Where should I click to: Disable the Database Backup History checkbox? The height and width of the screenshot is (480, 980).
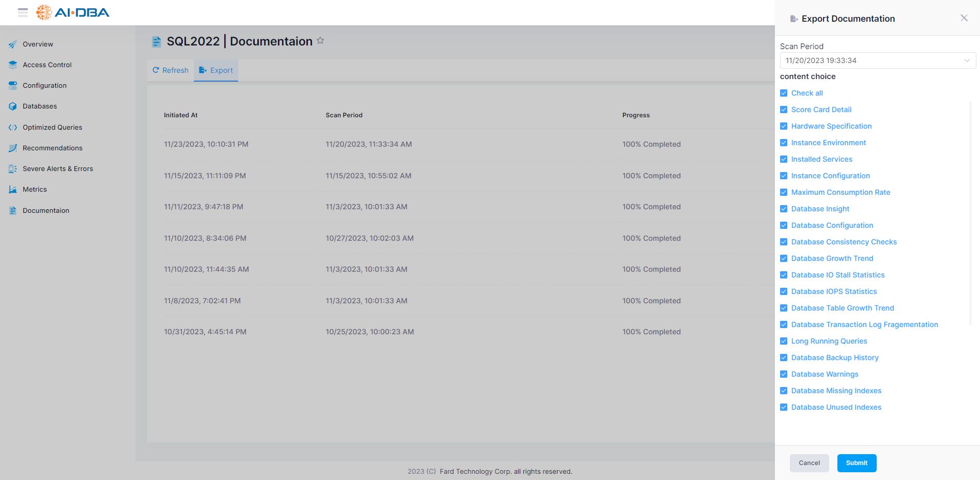coord(784,358)
